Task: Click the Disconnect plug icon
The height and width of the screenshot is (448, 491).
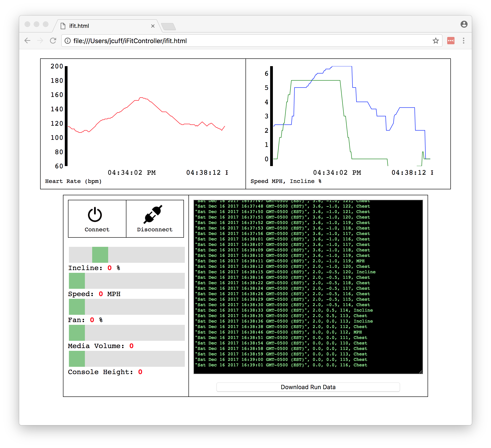Action: 153,214
